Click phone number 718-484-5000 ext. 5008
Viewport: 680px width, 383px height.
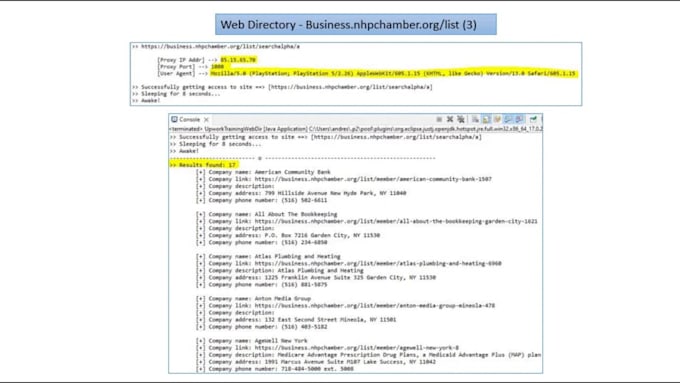pyautogui.click(x=317, y=369)
